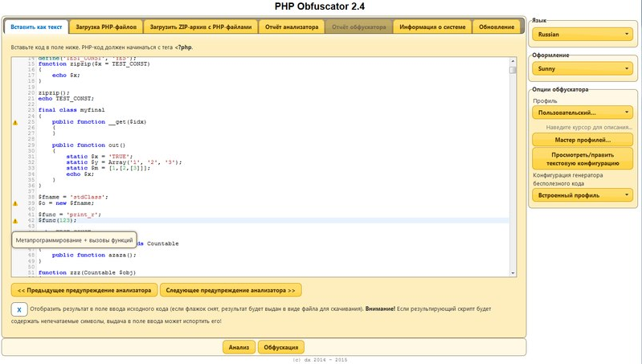Image resolution: width=642 pixels, height=364 pixels.
Task: Open the Russian language dropdown
Action: point(583,35)
